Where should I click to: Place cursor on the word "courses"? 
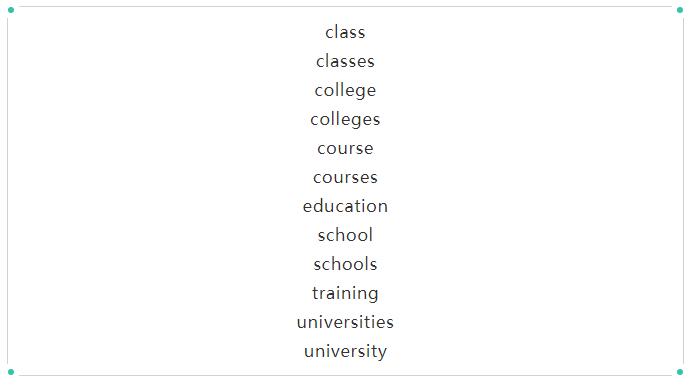click(x=345, y=178)
